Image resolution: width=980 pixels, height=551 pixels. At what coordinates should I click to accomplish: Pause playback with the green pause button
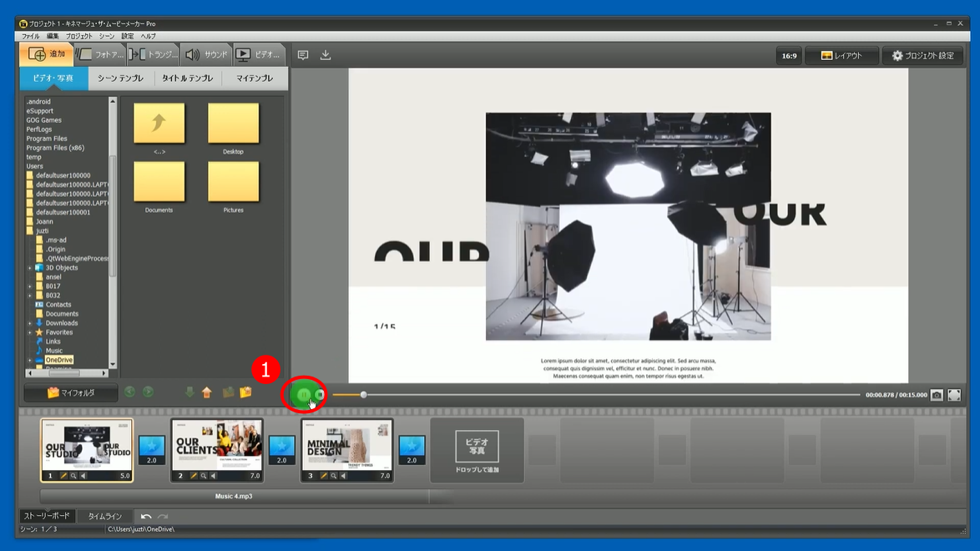point(303,395)
